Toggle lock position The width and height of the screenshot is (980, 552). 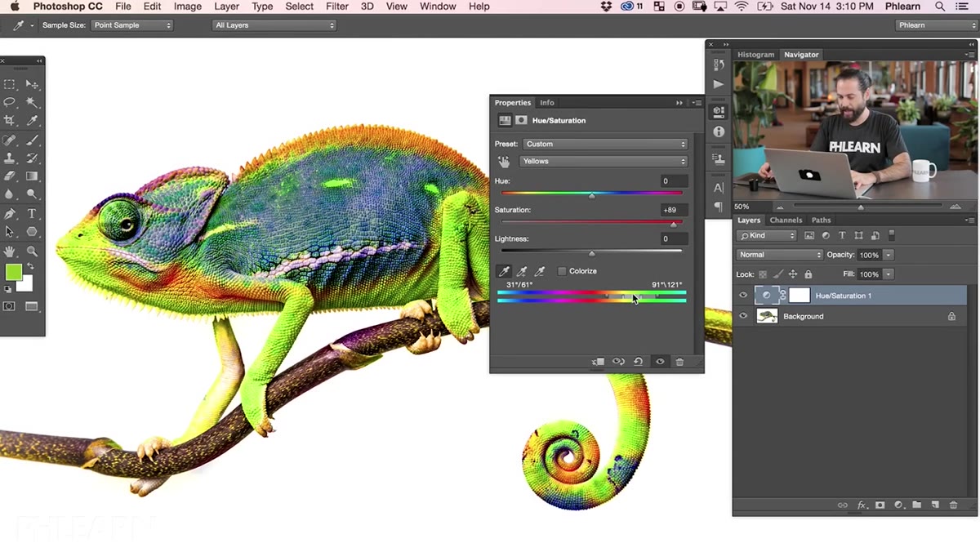[793, 274]
